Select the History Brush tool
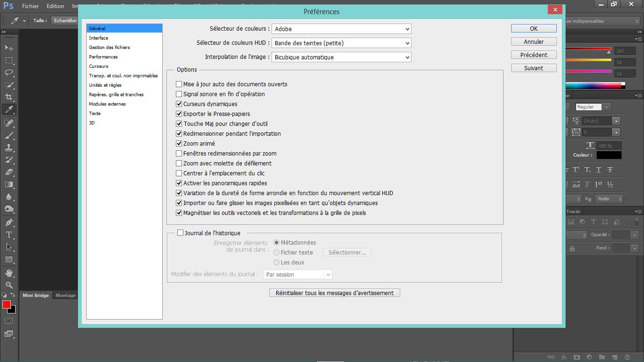 click(x=9, y=160)
